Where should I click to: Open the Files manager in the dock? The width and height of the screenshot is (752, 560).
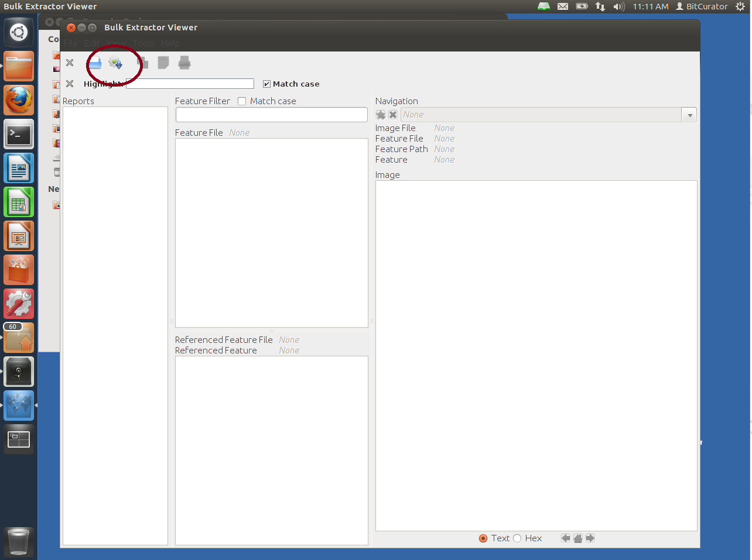click(x=19, y=66)
